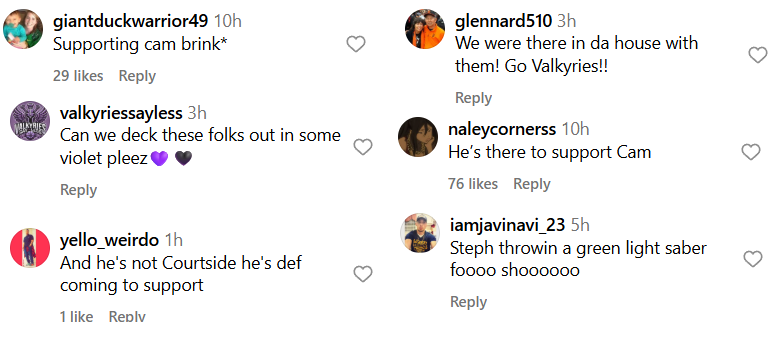Image resolution: width=775 pixels, height=363 pixels.
Task: Like giantduckwarrior49's comment with heart icon
Action: (355, 45)
